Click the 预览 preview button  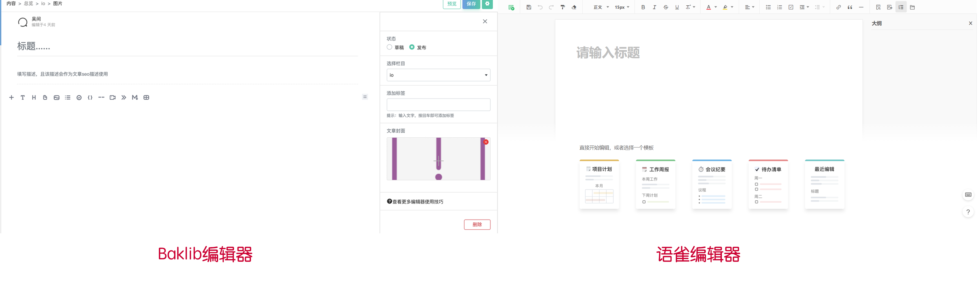(x=452, y=4)
